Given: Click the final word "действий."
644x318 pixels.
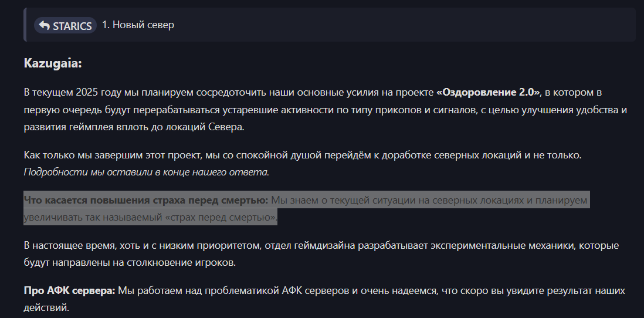Looking at the screenshot, I should coord(46,307).
